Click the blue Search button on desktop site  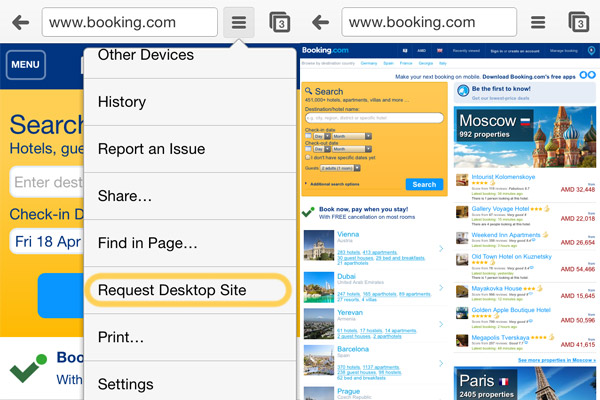click(x=424, y=184)
